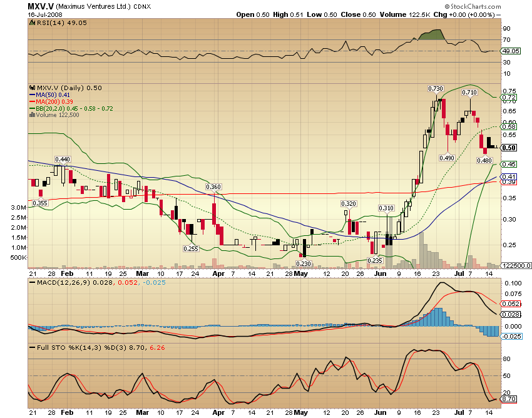Click the 0.72 upper Bollinger tag on right
532x418 pixels.
click(x=509, y=98)
